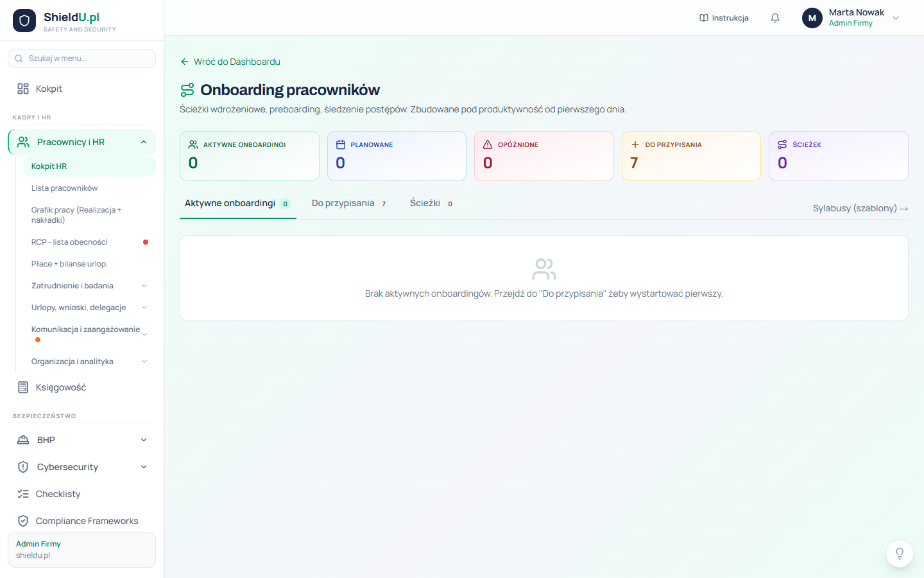924x578 pixels.
Task: Click the Opóźnione warning triangle icon
Action: tap(488, 144)
